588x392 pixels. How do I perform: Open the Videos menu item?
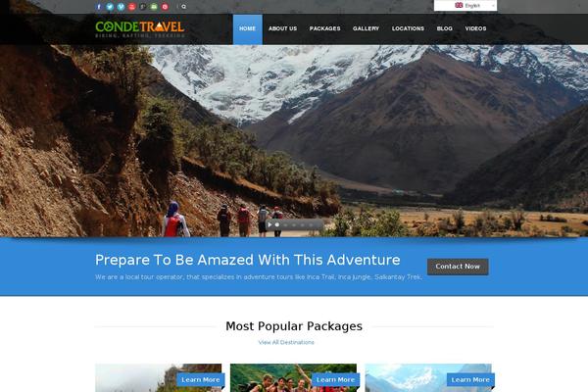click(475, 28)
